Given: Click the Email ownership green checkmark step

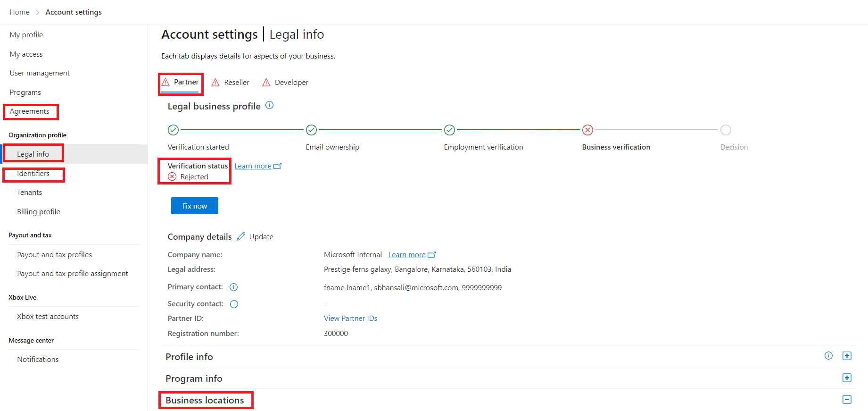Looking at the screenshot, I should [x=311, y=130].
